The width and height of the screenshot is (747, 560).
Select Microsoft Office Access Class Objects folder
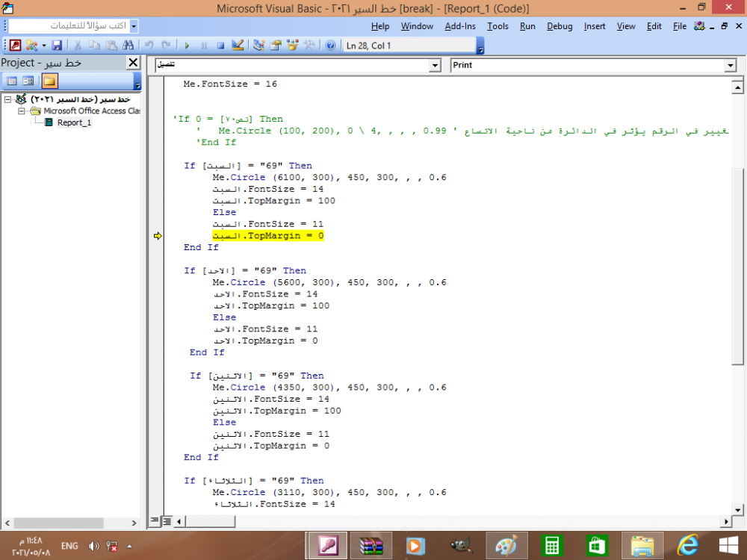click(x=92, y=111)
